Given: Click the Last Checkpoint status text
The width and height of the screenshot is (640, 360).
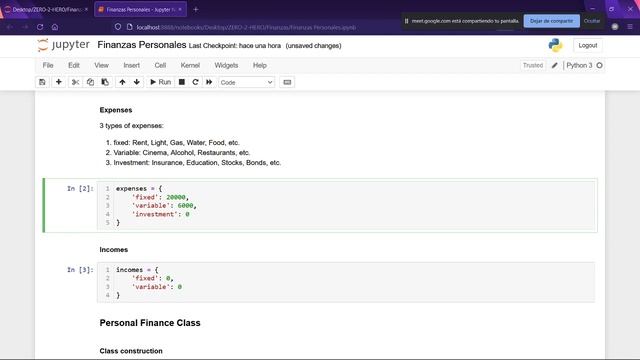Looking at the screenshot, I should pyautogui.click(x=235, y=46).
